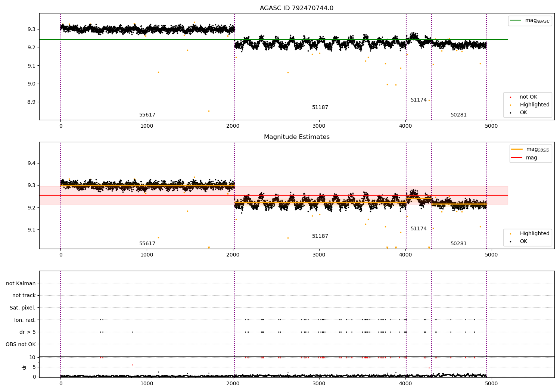The height and width of the screenshot is (392, 560).
Task: Click the 'Magnitude Estimates' plot title
Action: coord(296,137)
